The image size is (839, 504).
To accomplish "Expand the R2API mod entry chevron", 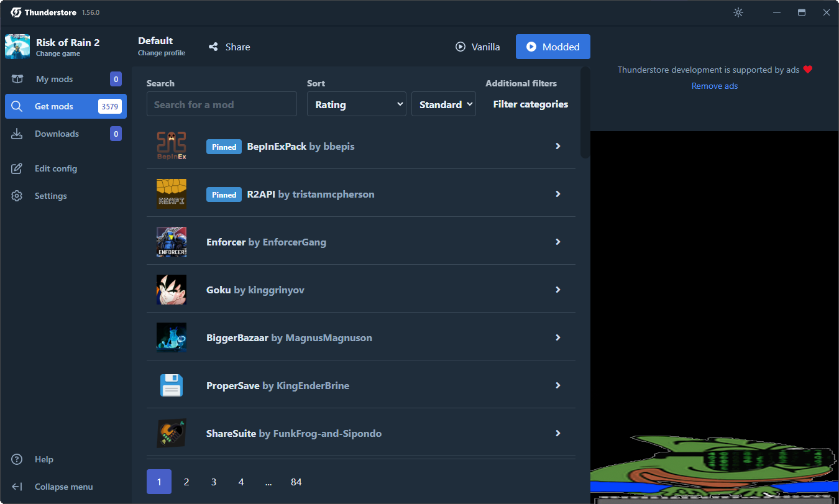I will [558, 194].
